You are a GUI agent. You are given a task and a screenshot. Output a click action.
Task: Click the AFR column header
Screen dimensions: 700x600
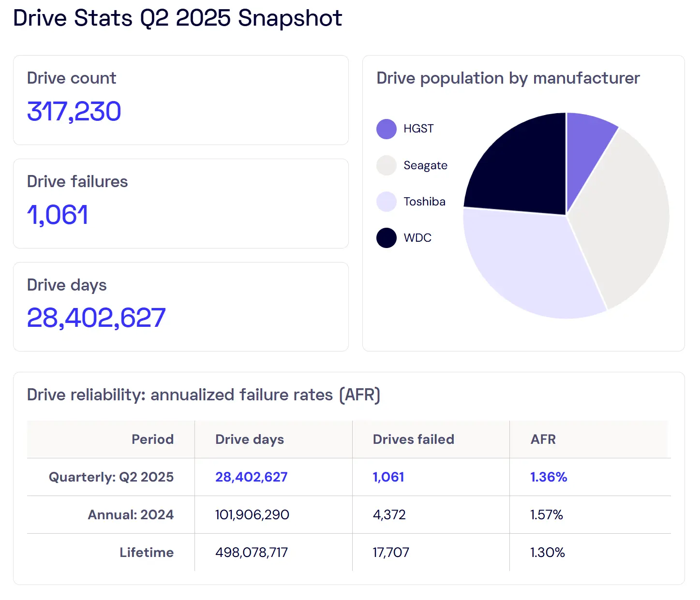click(x=543, y=439)
